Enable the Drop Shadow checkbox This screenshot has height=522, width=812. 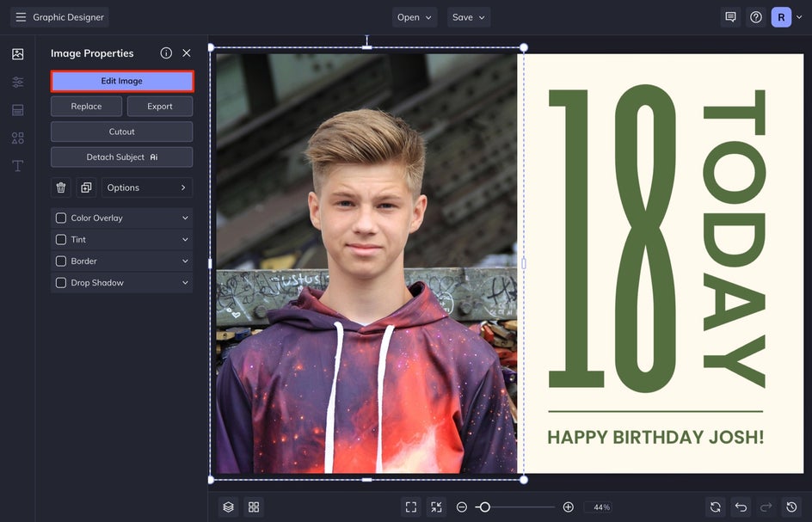coord(61,283)
